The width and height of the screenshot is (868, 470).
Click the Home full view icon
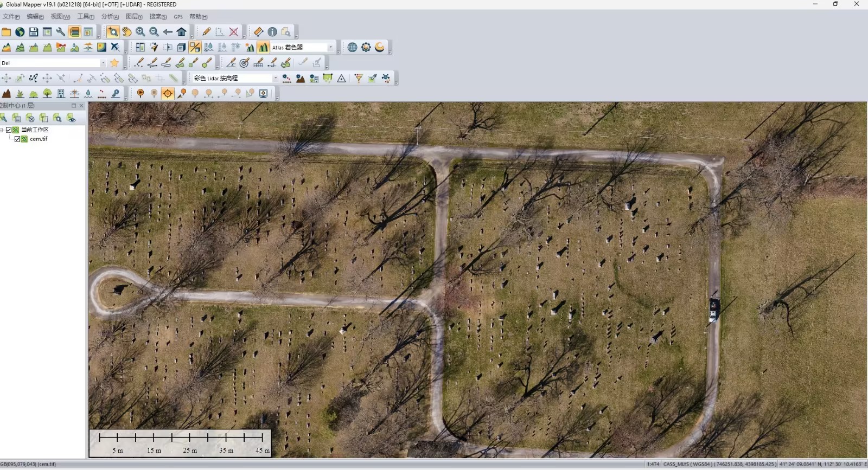click(x=182, y=32)
